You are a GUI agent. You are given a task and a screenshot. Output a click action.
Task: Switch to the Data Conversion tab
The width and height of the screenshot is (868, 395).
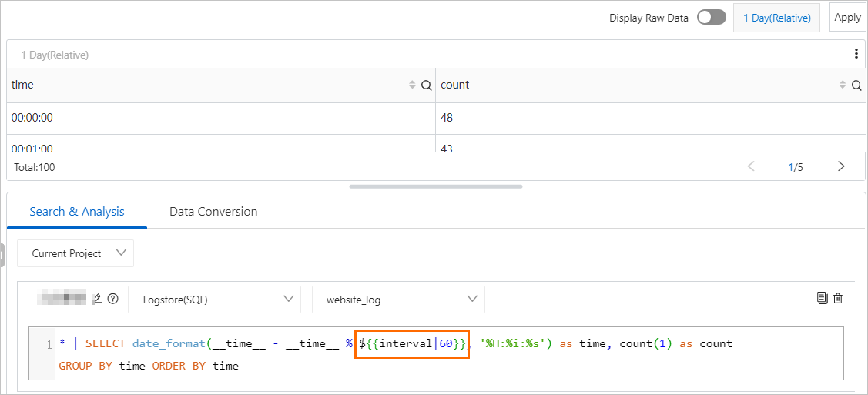point(213,211)
